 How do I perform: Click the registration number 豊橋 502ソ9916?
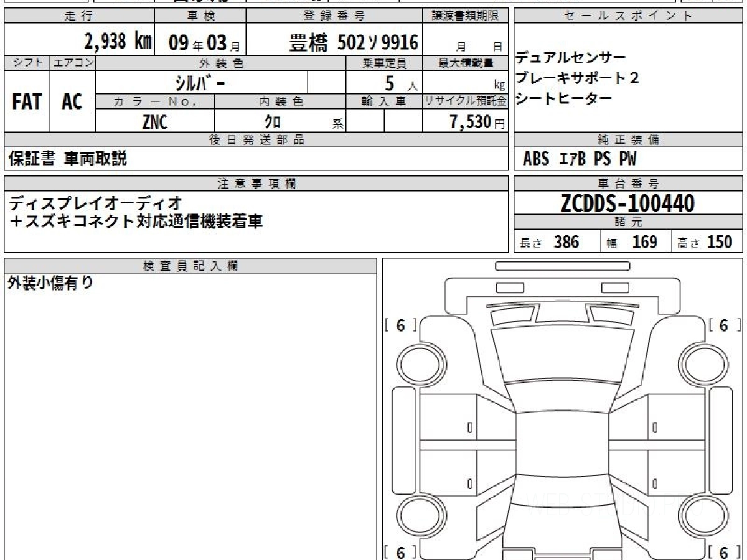click(x=355, y=43)
